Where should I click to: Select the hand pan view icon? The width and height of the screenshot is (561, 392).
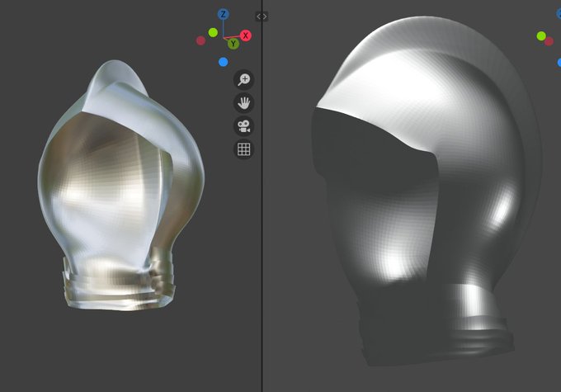244,102
